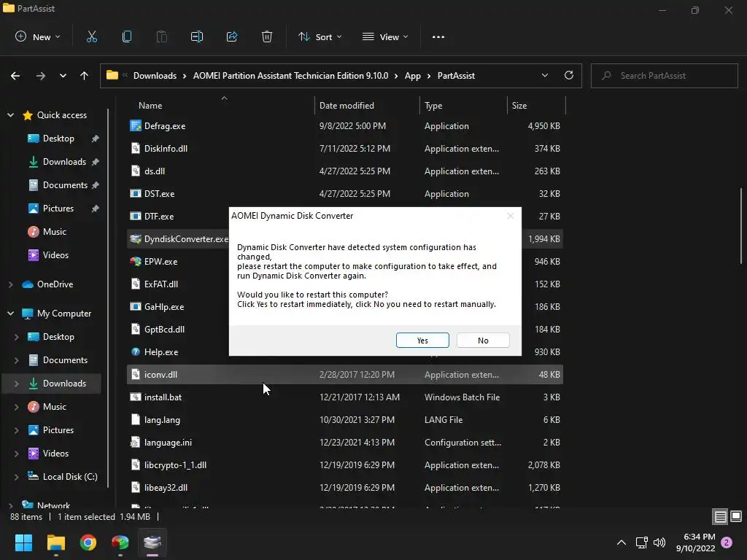This screenshot has height=560, width=747.
Task: Open recent locations chevron
Action: tap(63, 76)
